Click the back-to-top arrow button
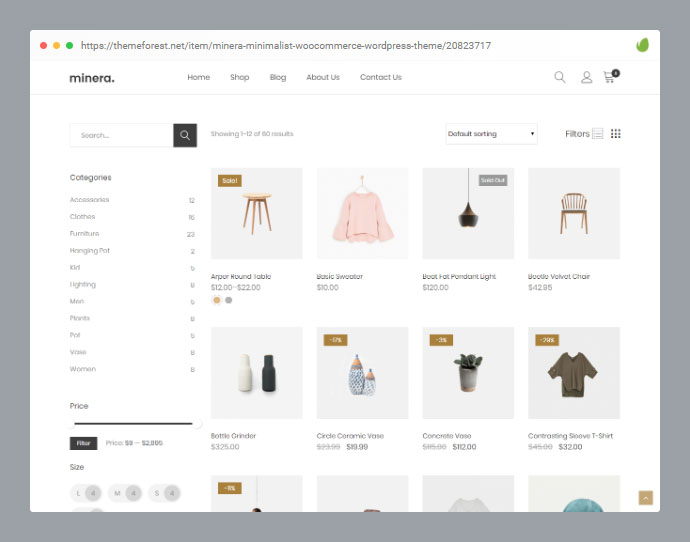690x542 pixels. pos(646,498)
